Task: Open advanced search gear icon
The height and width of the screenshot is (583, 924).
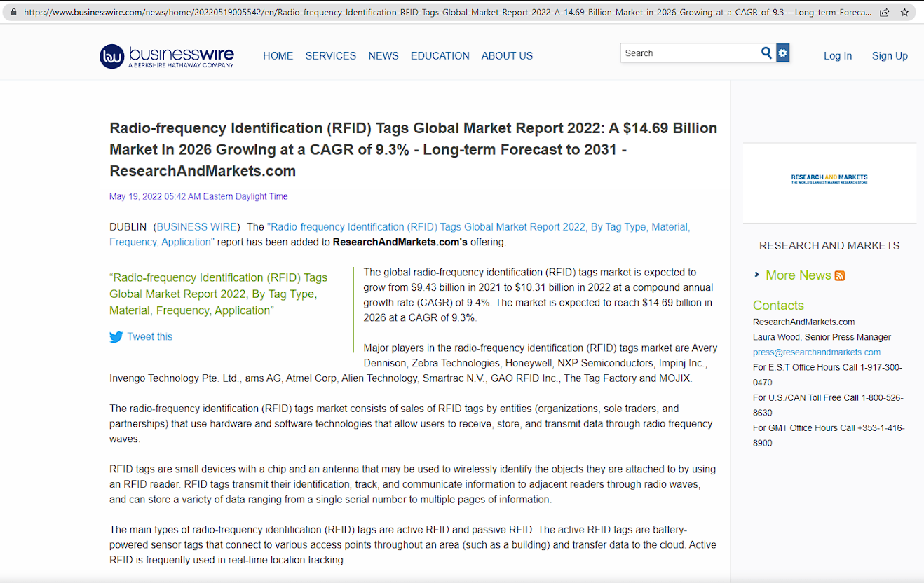Action: tap(782, 53)
